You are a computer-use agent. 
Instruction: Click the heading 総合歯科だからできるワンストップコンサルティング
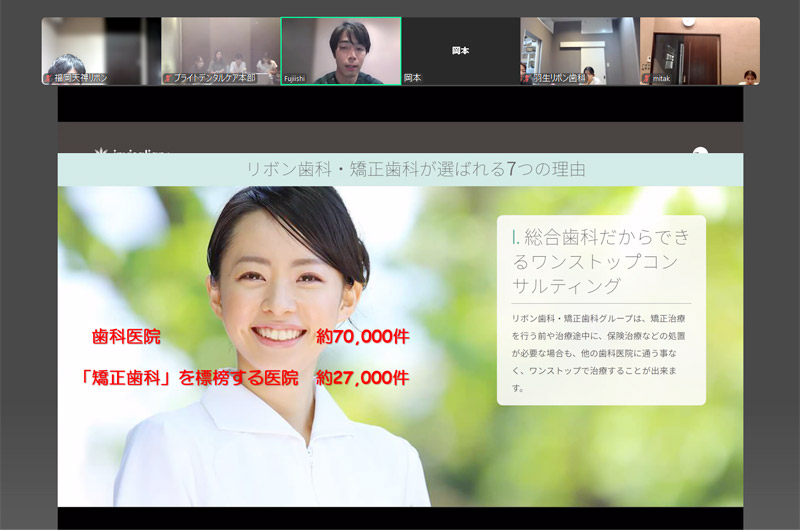601,261
